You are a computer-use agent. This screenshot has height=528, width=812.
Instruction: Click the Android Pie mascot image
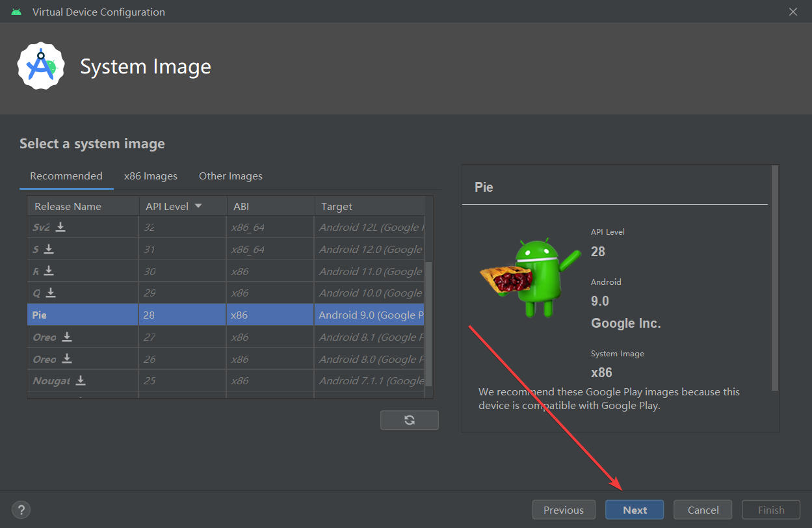(x=530, y=276)
